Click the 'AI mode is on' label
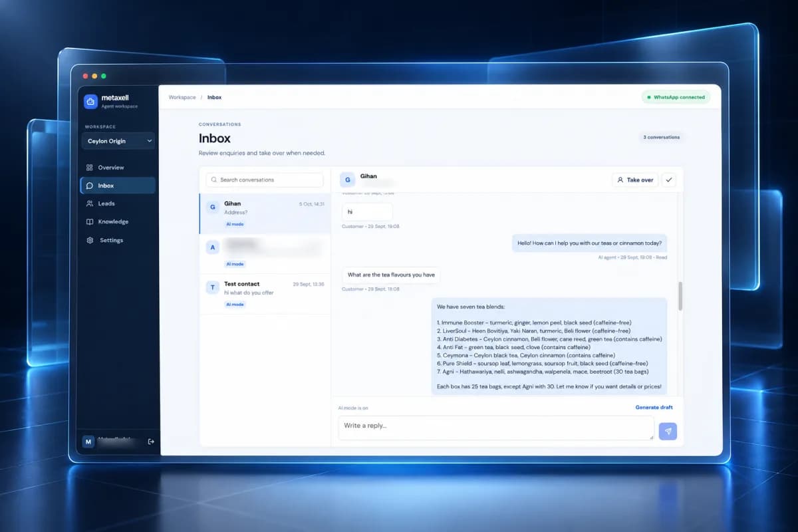The image size is (798, 532). click(x=353, y=408)
